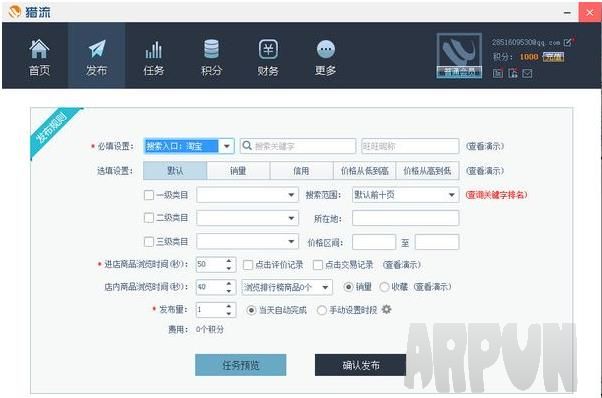Select the 销量 radio button
Viewport: 602px width, 398px height.
click(x=348, y=287)
